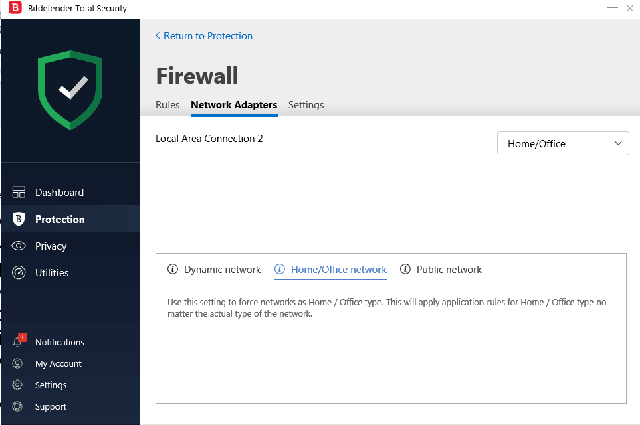Viewport: 640px width, 425px height.
Task: Select the Protection shield icon
Action: [x=19, y=219]
